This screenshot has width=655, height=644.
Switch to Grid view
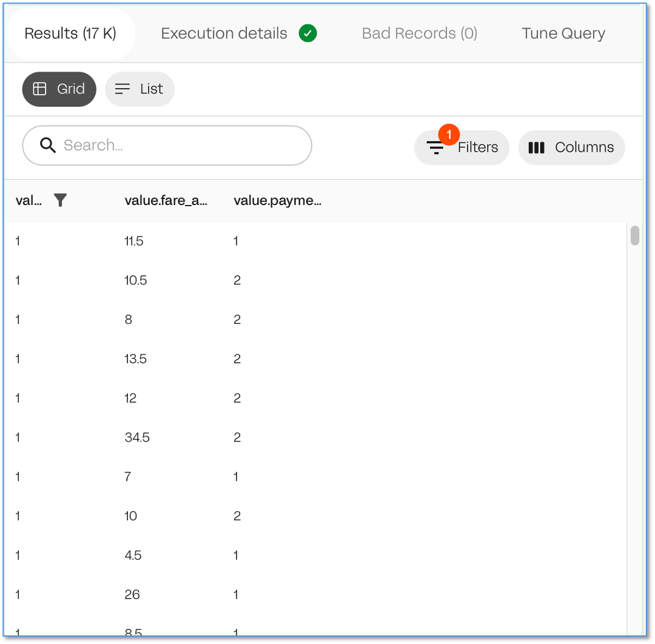59,89
